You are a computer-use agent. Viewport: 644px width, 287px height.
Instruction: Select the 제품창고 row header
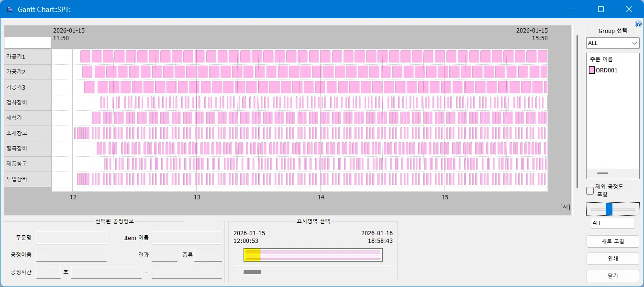pyautogui.click(x=28, y=164)
